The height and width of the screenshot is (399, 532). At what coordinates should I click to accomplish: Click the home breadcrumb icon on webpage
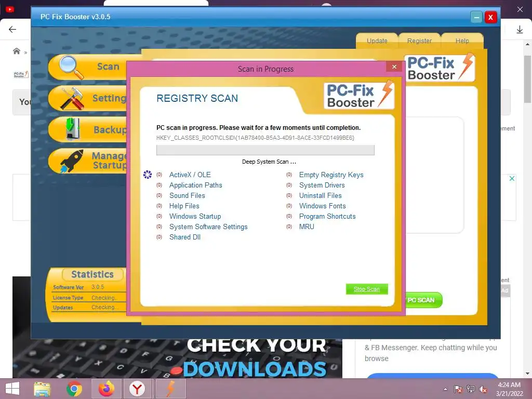16,51
